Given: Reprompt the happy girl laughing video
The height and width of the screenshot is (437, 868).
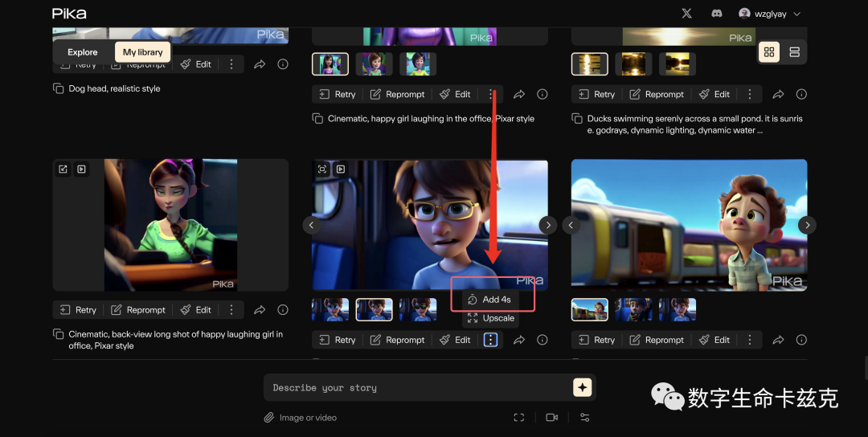Looking at the screenshot, I should [x=398, y=94].
